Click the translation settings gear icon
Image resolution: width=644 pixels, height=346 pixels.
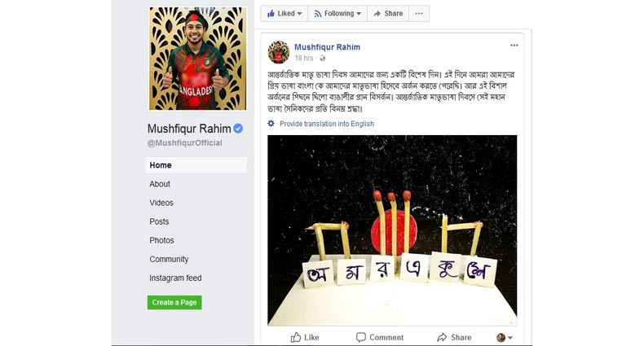pos(271,124)
